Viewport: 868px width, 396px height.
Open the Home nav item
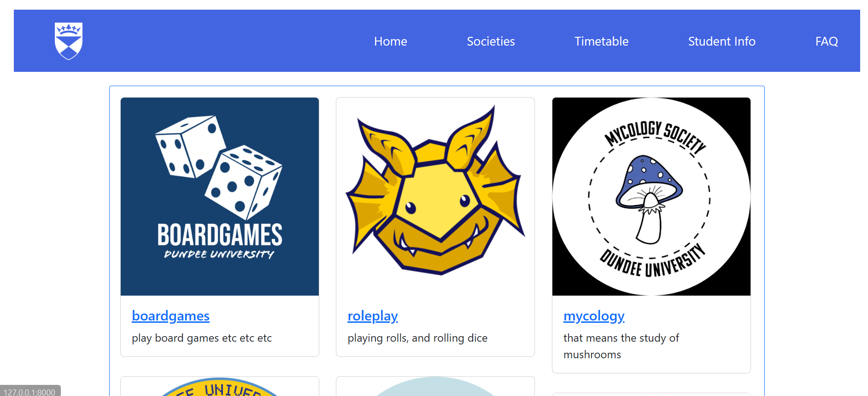pyautogui.click(x=390, y=41)
